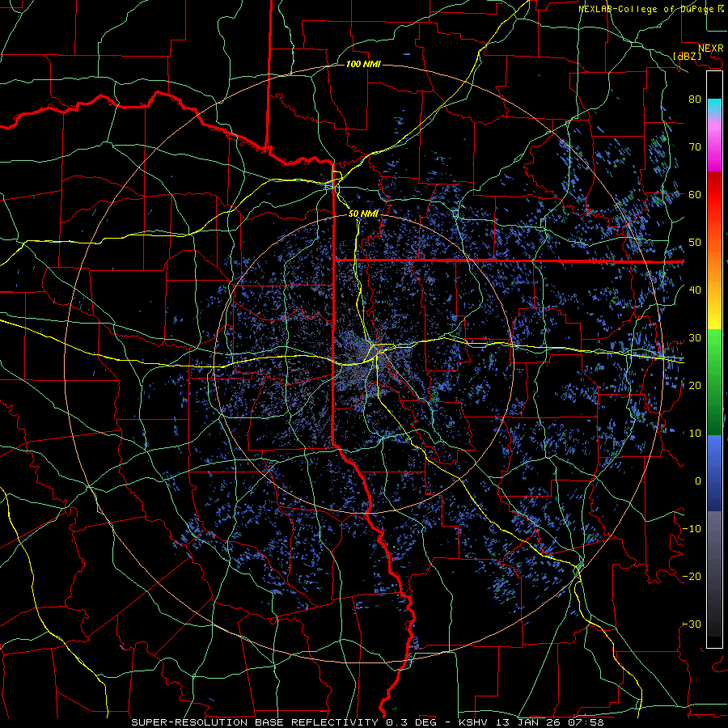Screen dimensions: 728x728
Task: Click the 60 value on the dBZ scale
Action: click(x=695, y=194)
